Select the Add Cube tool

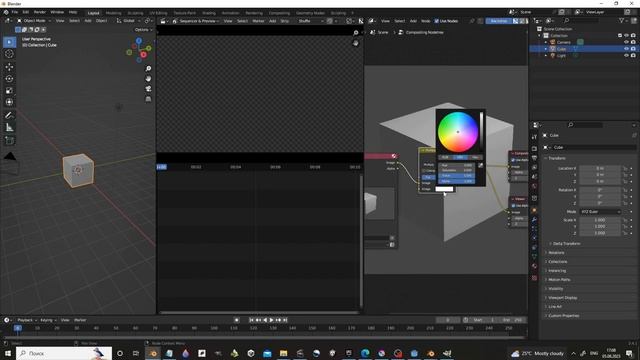click(x=9, y=141)
